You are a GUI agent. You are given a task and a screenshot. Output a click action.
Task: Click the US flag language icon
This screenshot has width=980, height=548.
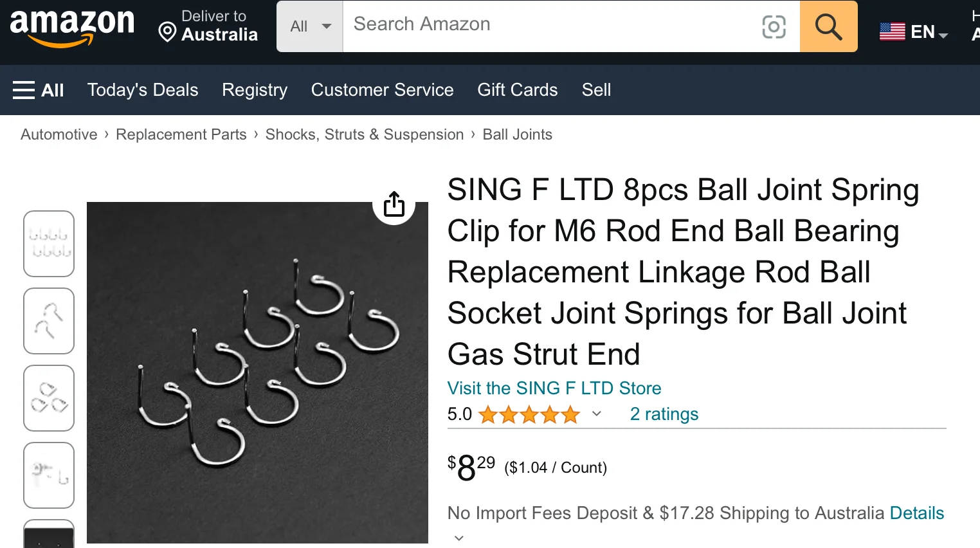click(x=892, y=32)
